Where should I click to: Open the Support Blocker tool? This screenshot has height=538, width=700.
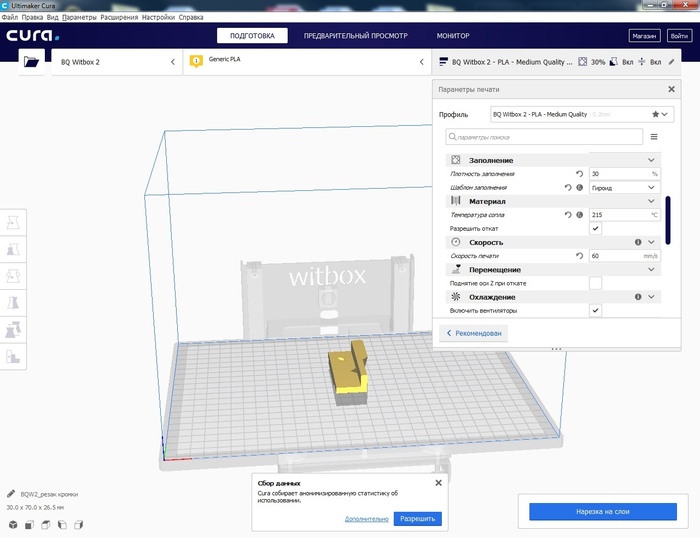[14, 356]
